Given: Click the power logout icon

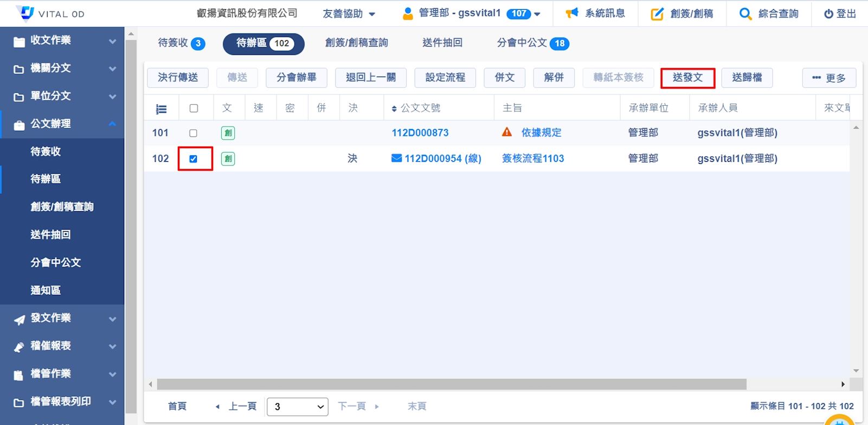Looking at the screenshot, I should [x=828, y=14].
